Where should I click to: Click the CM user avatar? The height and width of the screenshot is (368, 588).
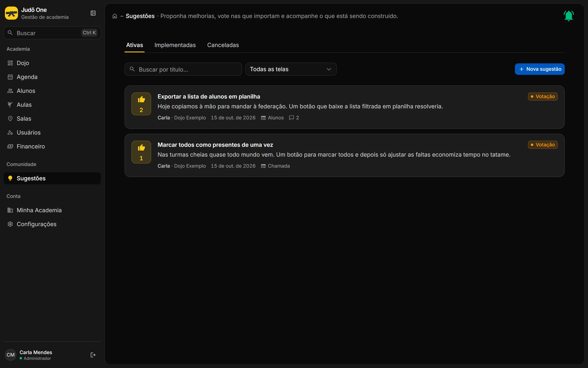(x=10, y=355)
